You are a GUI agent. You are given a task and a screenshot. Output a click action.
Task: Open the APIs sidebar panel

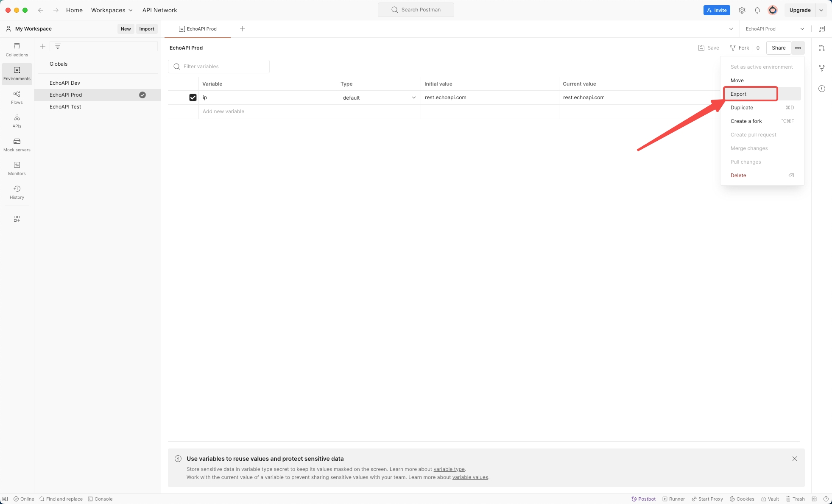pyautogui.click(x=17, y=121)
